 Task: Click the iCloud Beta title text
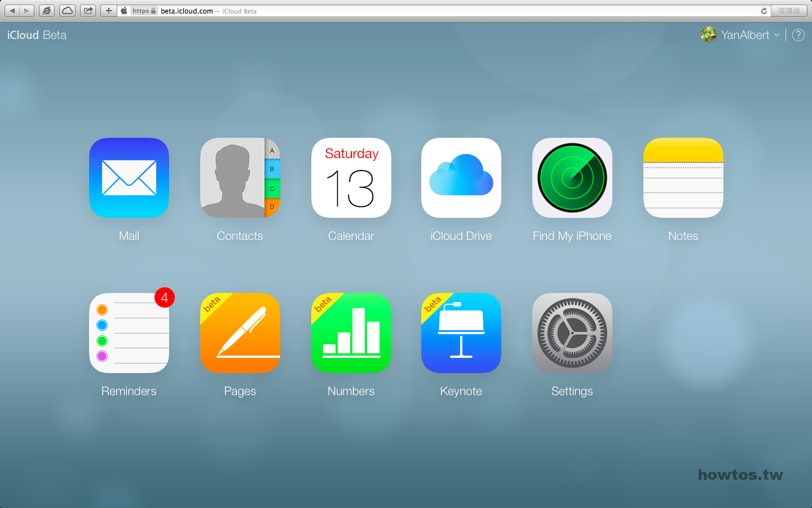coord(37,35)
